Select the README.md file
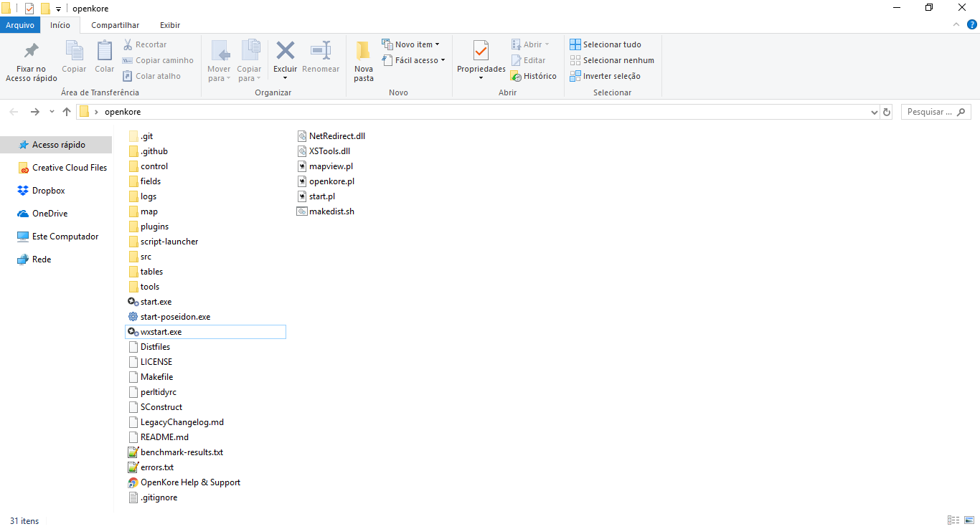 coord(159,437)
